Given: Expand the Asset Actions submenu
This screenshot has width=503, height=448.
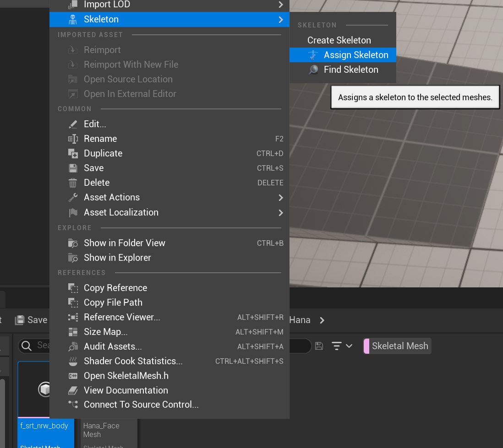Looking at the screenshot, I should click(280, 198).
